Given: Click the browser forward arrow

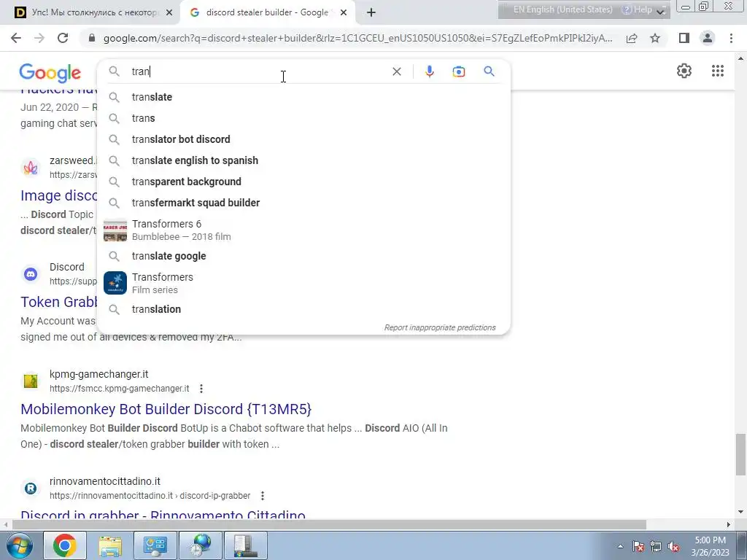Looking at the screenshot, I should pos(39,38).
